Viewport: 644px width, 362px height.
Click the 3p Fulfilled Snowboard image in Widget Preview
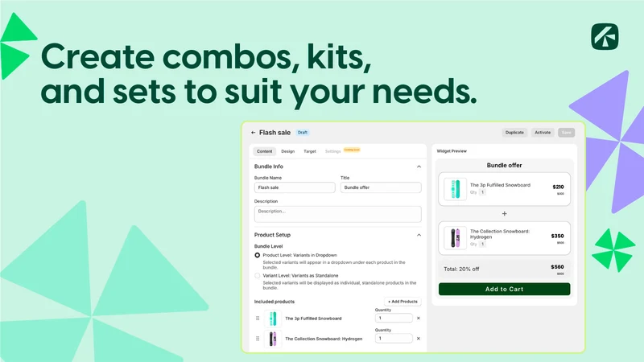[x=455, y=189]
